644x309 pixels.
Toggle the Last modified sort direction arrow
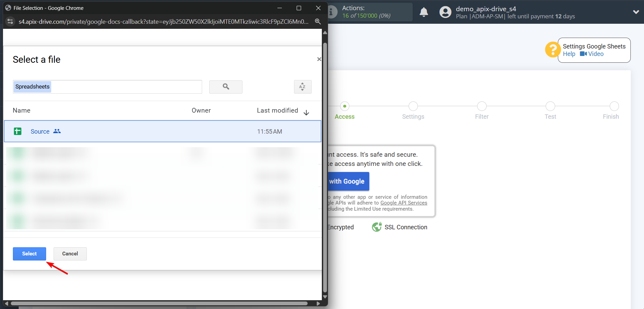pos(306,112)
